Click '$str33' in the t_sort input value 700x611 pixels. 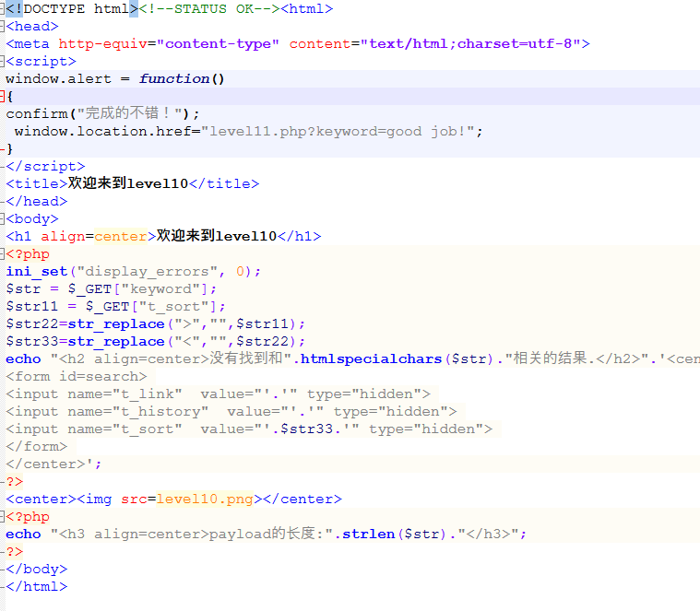(306, 429)
